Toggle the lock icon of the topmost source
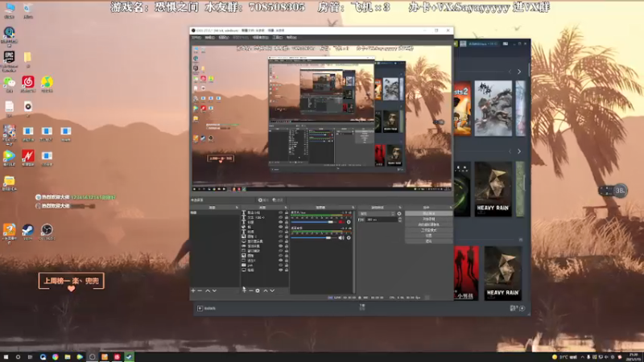 [x=287, y=212]
